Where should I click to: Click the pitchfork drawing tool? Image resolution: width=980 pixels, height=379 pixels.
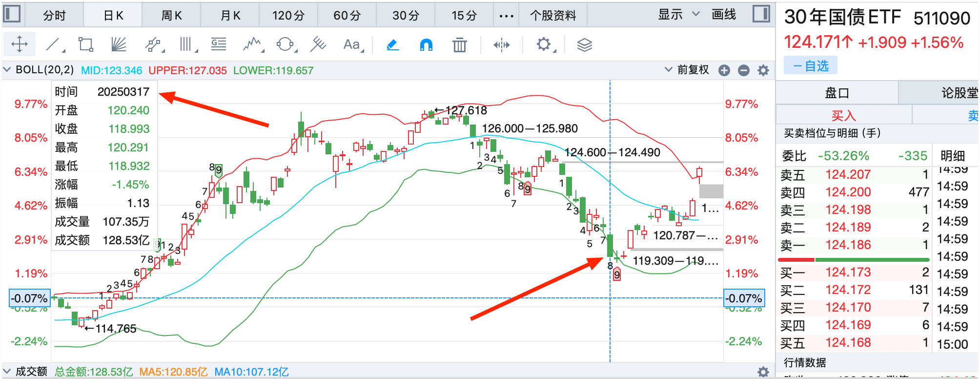tap(318, 45)
